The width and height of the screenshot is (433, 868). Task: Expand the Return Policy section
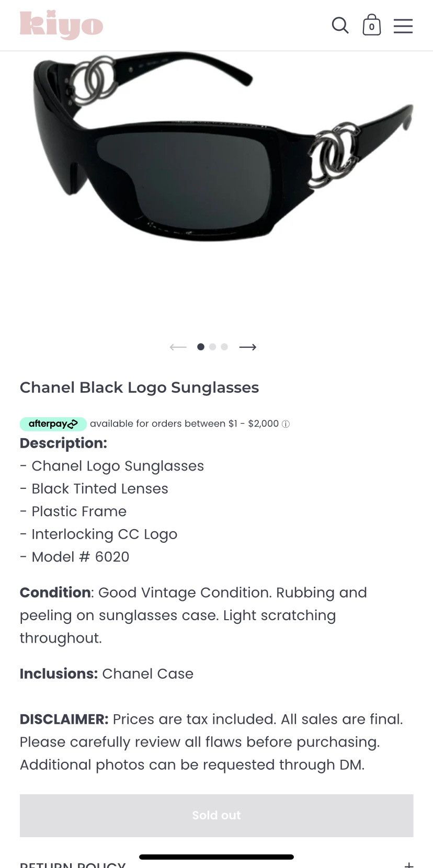click(x=408, y=864)
